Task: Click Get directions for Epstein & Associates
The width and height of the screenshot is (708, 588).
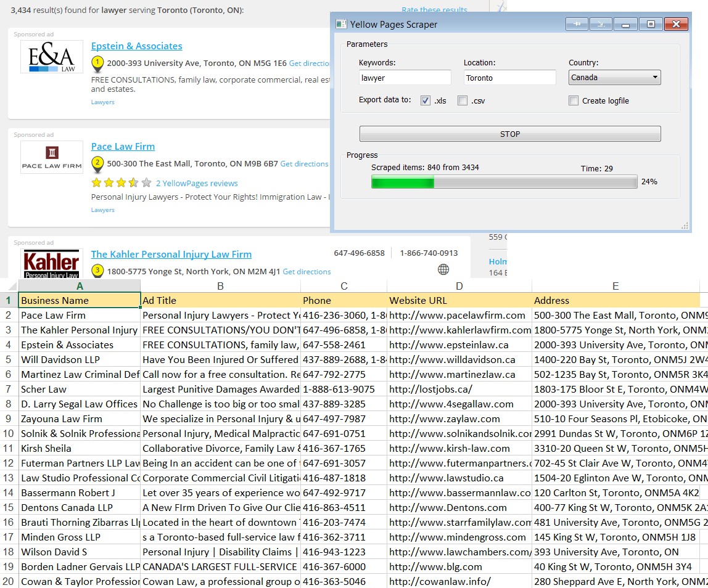Action: pyautogui.click(x=310, y=63)
